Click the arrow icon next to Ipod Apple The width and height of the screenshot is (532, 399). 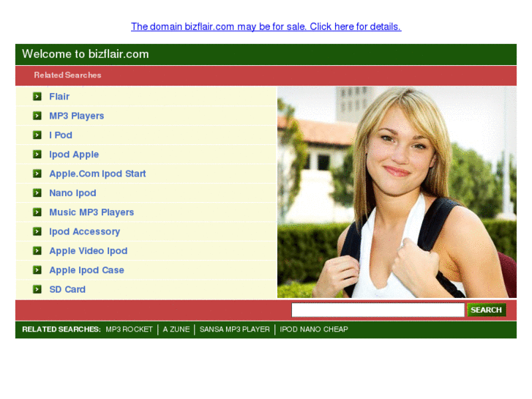(37, 154)
